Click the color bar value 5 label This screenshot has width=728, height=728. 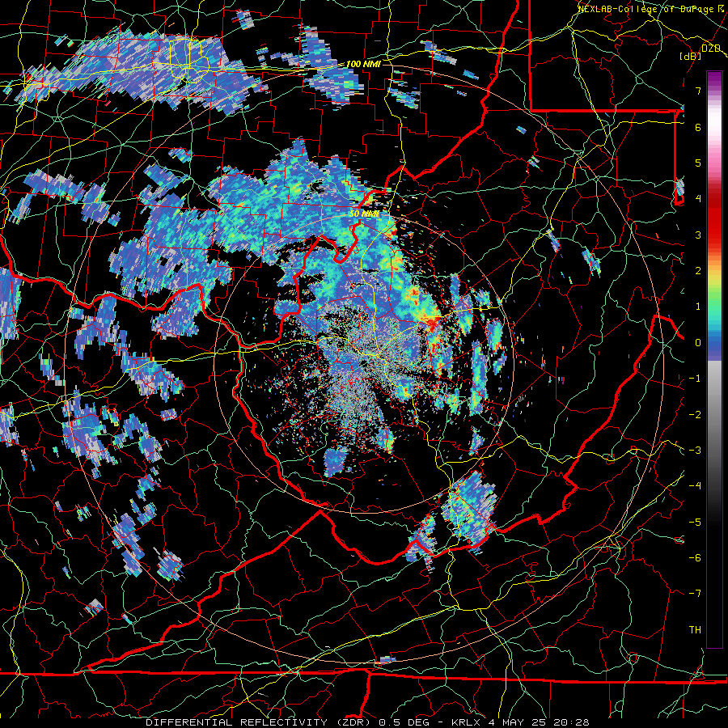click(698, 163)
